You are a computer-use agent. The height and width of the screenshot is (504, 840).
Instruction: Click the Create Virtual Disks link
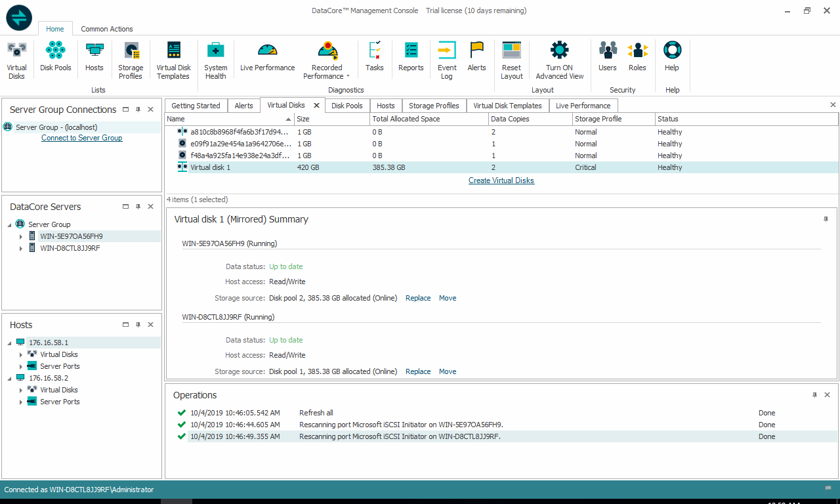(501, 180)
